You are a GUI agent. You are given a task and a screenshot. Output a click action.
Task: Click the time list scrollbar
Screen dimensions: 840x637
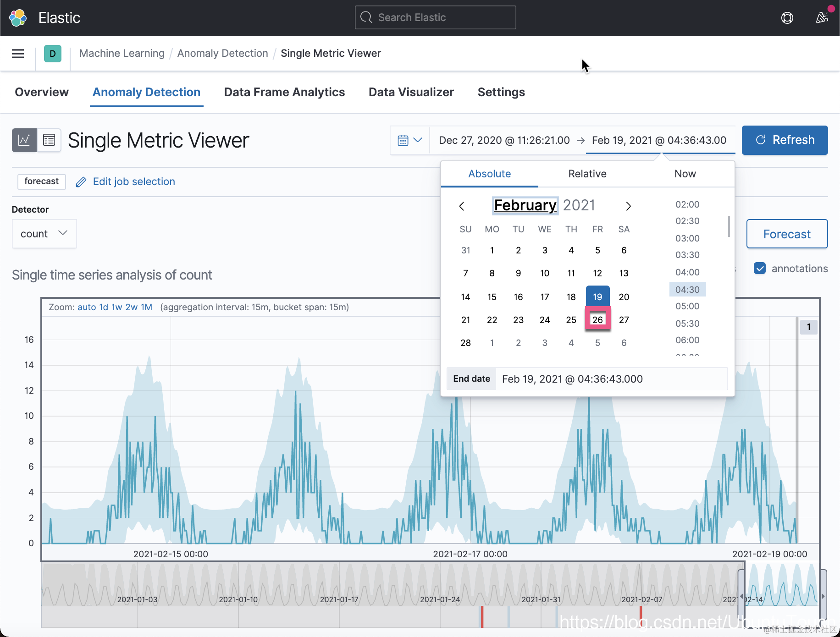729,226
